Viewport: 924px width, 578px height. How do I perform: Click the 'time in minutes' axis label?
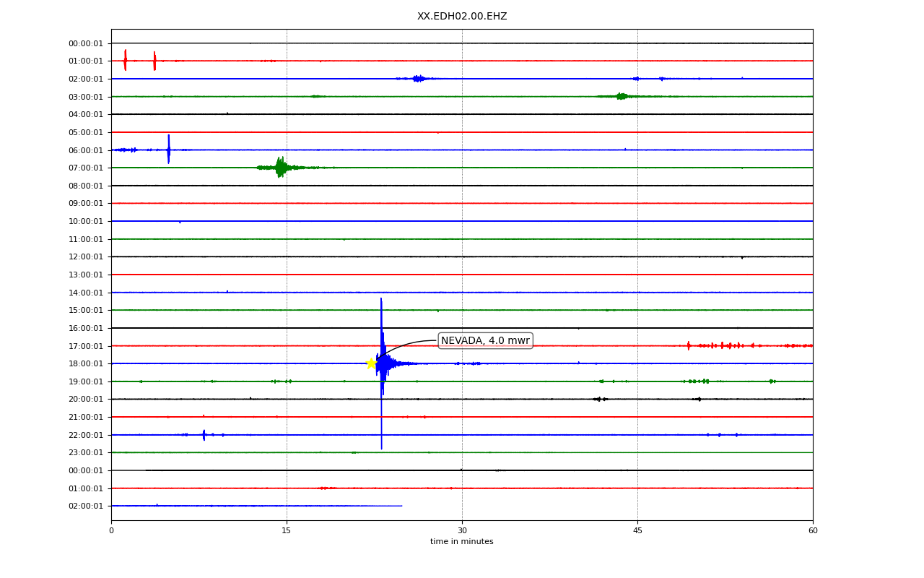click(462, 542)
